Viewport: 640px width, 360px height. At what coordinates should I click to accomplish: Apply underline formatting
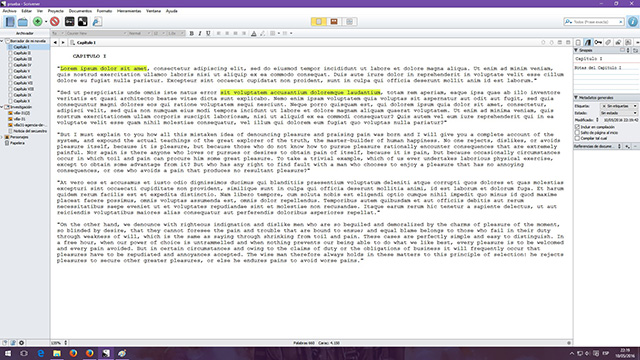(x=208, y=33)
